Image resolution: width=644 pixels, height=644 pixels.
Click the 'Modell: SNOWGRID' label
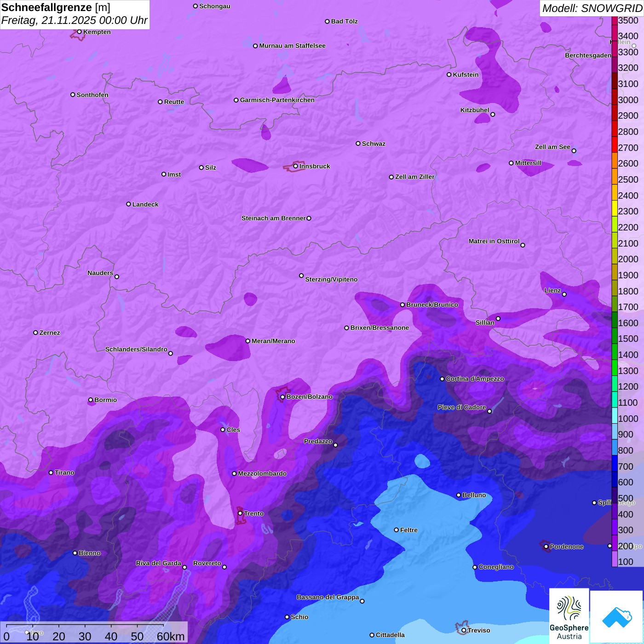click(x=592, y=8)
